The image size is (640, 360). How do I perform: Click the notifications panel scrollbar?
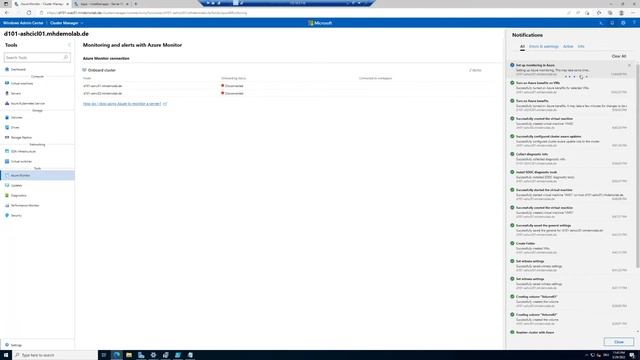638,166
